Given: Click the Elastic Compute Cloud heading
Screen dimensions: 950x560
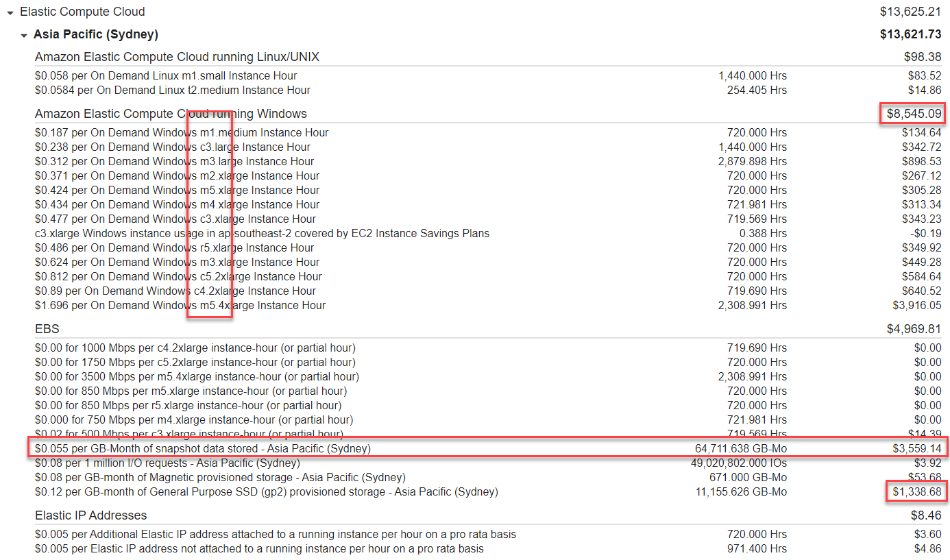Looking at the screenshot, I should point(82,12).
